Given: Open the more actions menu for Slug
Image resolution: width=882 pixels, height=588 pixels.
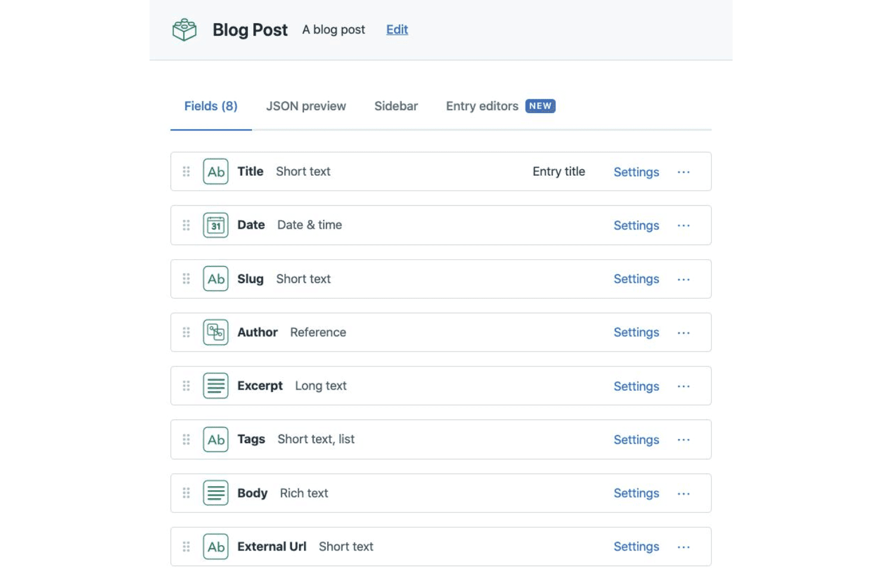Looking at the screenshot, I should [684, 279].
